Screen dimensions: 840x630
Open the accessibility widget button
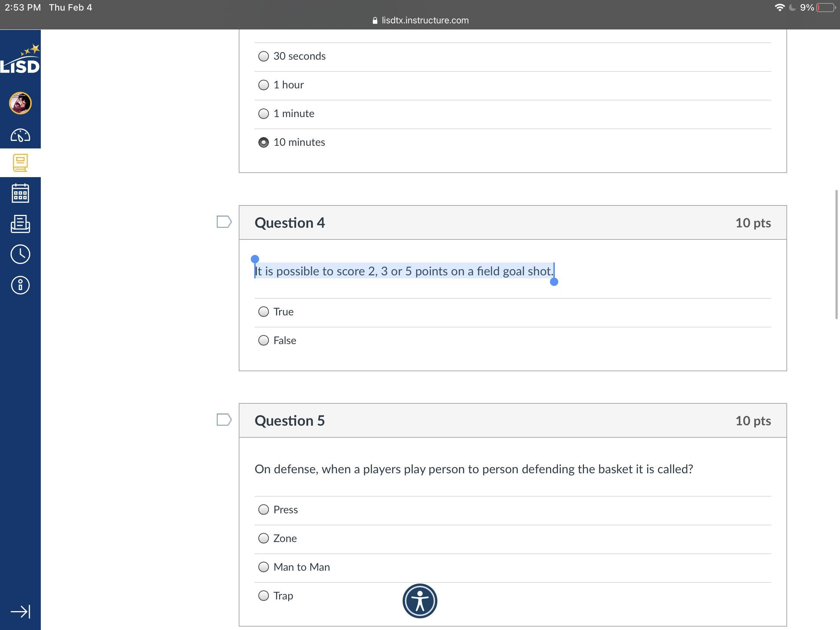click(420, 601)
